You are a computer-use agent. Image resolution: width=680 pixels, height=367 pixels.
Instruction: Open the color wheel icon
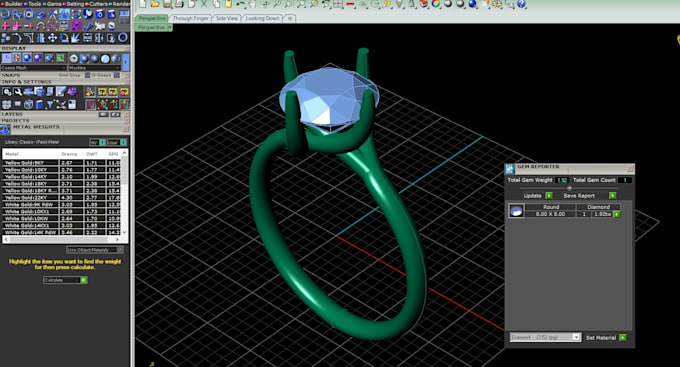436,4
